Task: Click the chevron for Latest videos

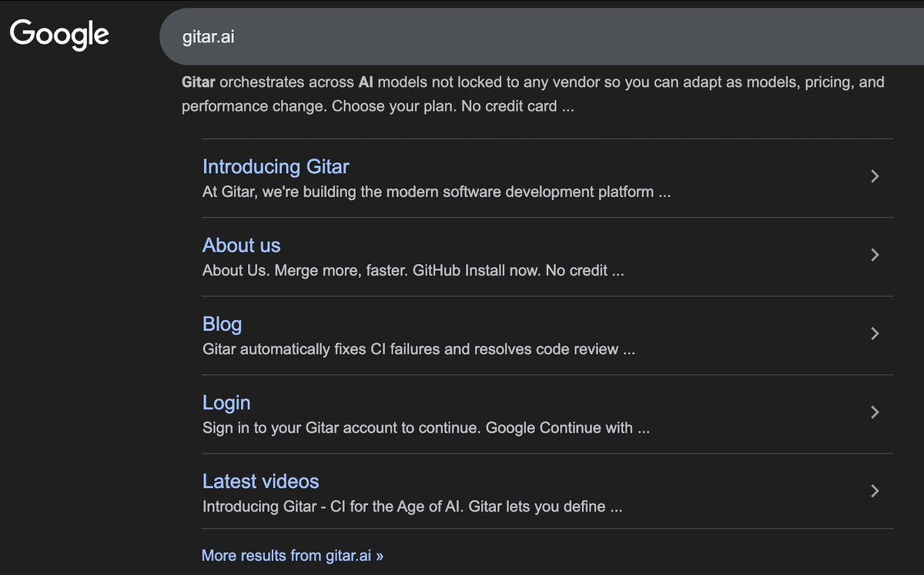Action: 874,490
